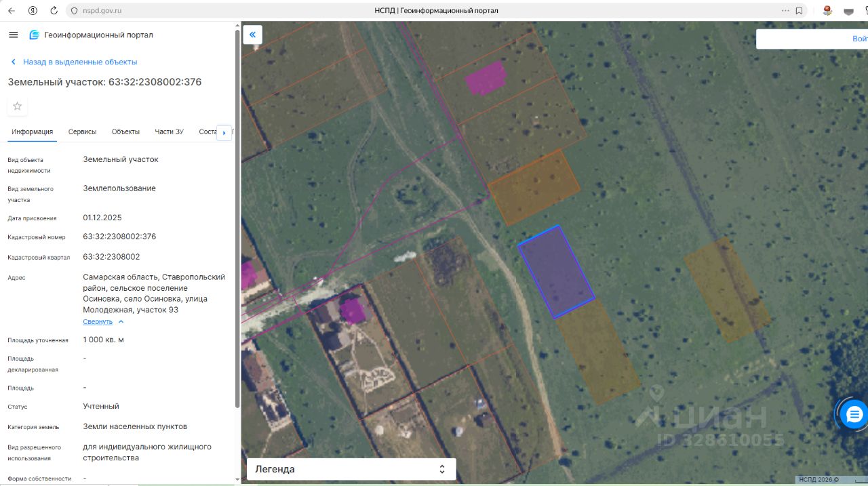Screen dimensions: 868x486
Task: Open the chat support bubble
Action: [854, 413]
